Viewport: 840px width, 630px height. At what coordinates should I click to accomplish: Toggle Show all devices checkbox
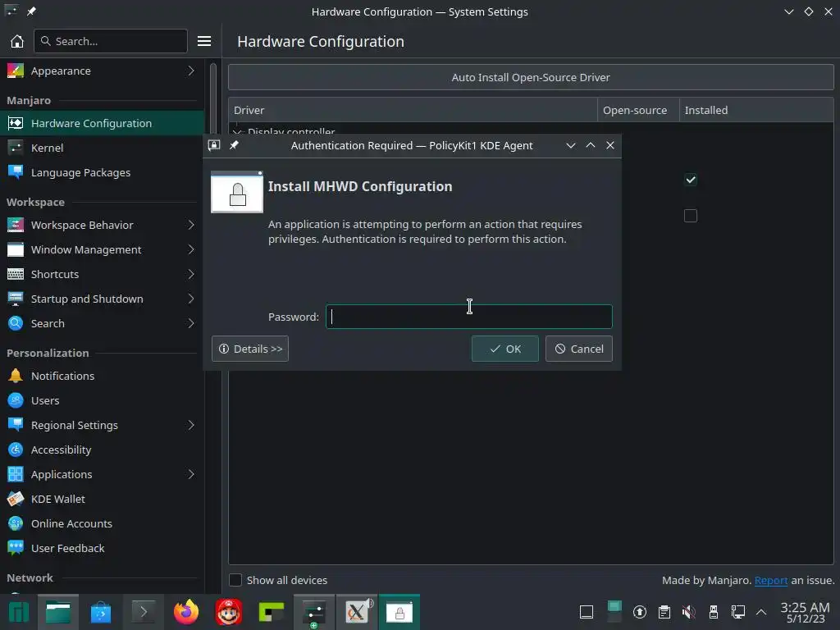[x=235, y=580]
